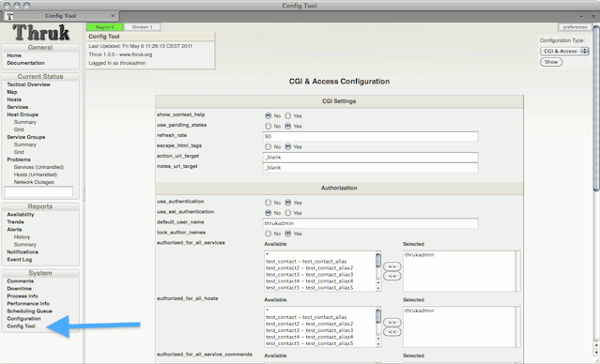Click >> button for authorized_for_all_hosts
Viewport: 600px width, 364px height.
tap(392, 323)
